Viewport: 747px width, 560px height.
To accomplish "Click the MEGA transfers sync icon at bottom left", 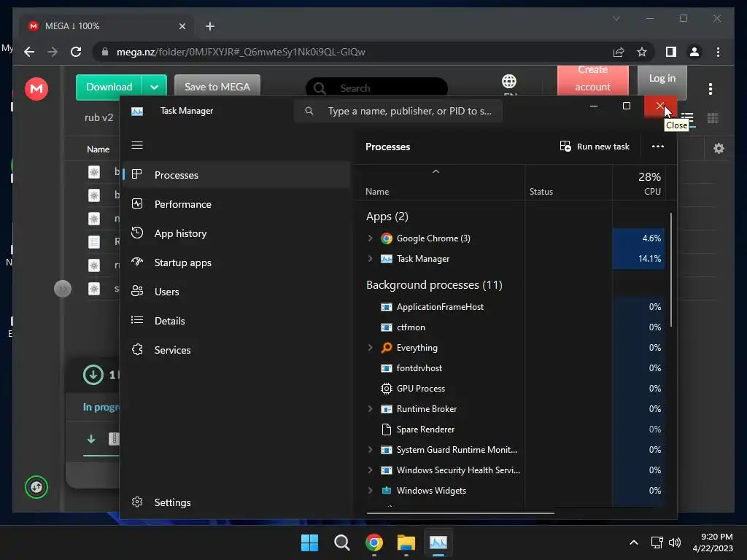I will point(36,487).
